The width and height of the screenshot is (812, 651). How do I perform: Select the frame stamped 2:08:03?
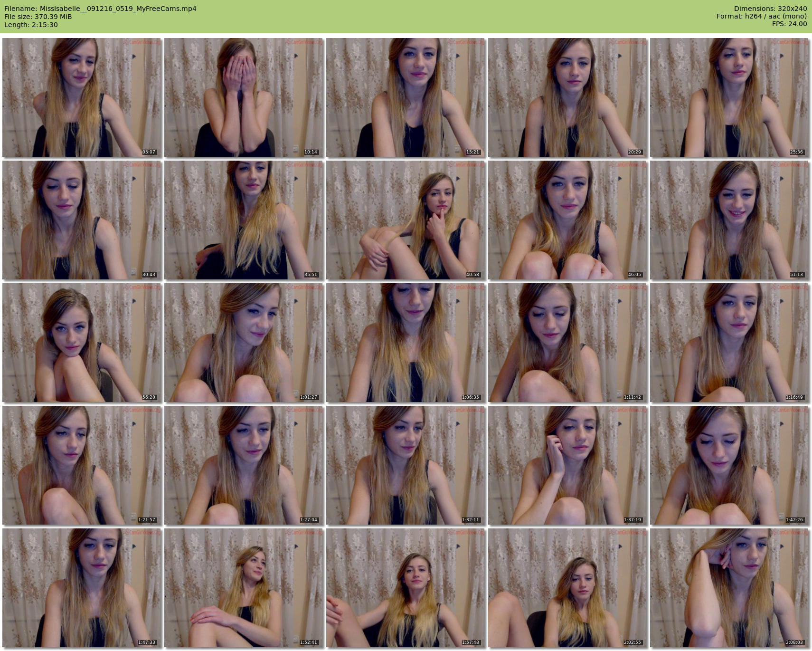pos(729,588)
